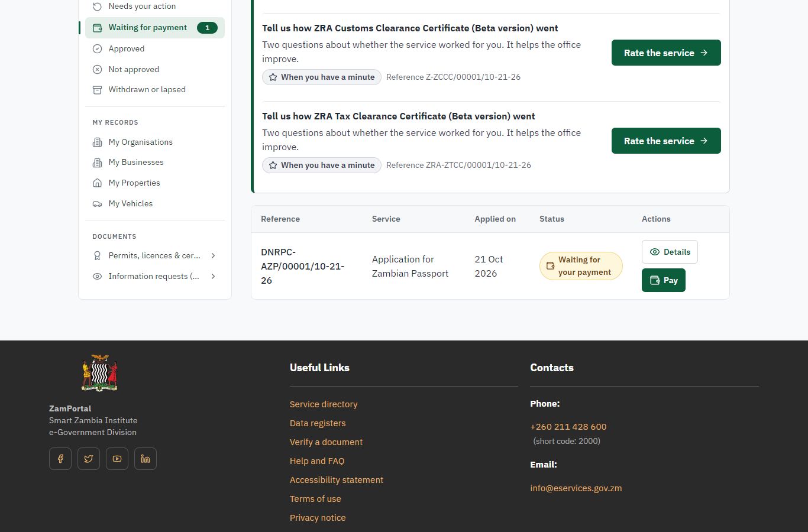Click the Twitter social icon
Viewport: 808px width, 532px height.
(x=89, y=459)
